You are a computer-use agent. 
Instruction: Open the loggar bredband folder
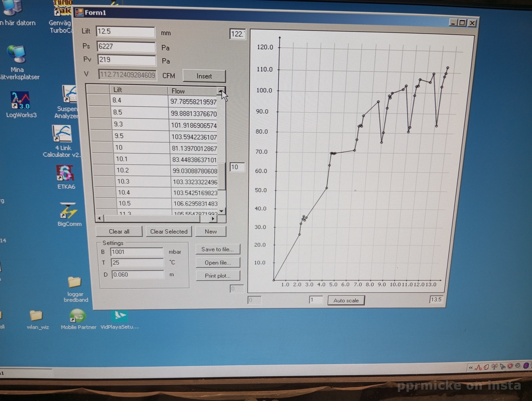pos(75,283)
